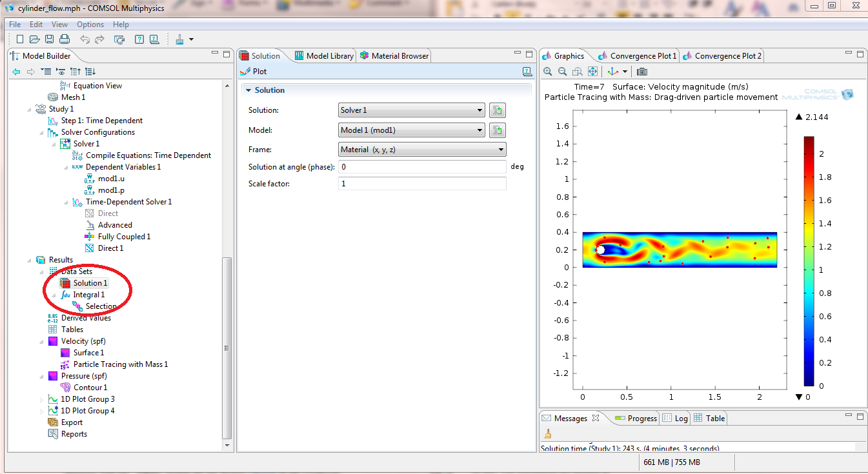This screenshot has height=474, width=868.
Task: Switch to the Convergence Plot 2 tab
Action: click(722, 56)
